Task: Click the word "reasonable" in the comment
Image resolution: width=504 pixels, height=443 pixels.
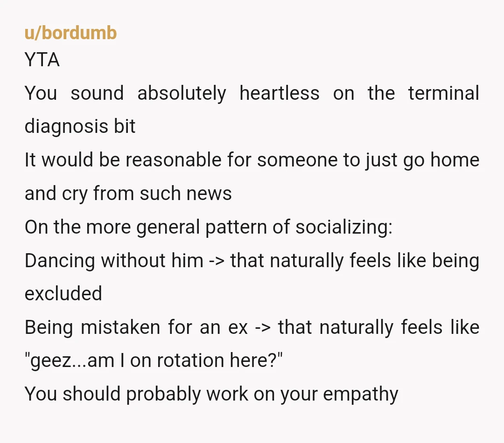Action: [x=173, y=159]
